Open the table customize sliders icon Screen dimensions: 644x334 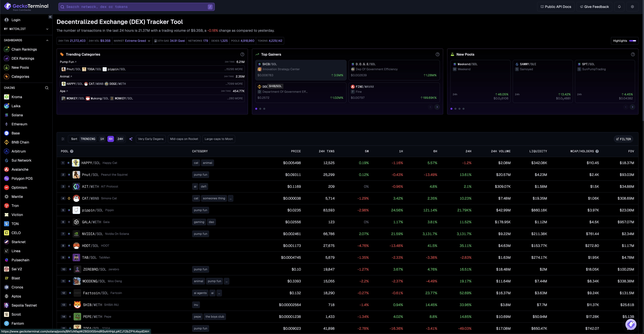point(63,139)
